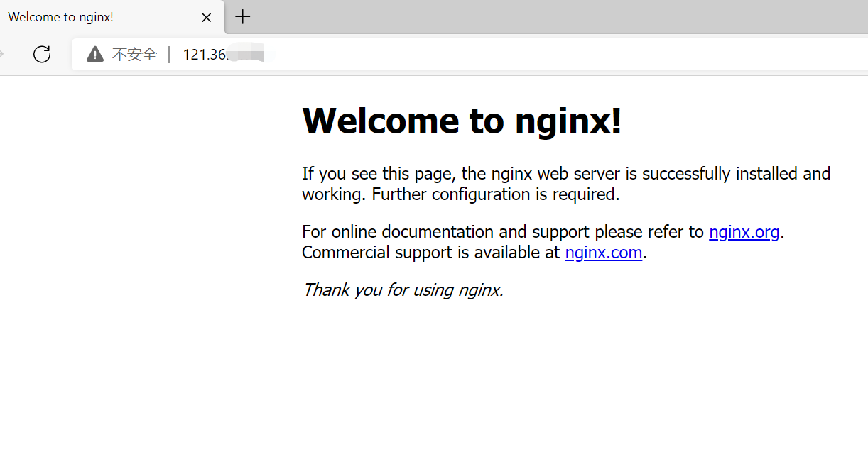This screenshot has width=868, height=457.
Task: Open the nginx.com commercial support link
Action: click(x=604, y=253)
